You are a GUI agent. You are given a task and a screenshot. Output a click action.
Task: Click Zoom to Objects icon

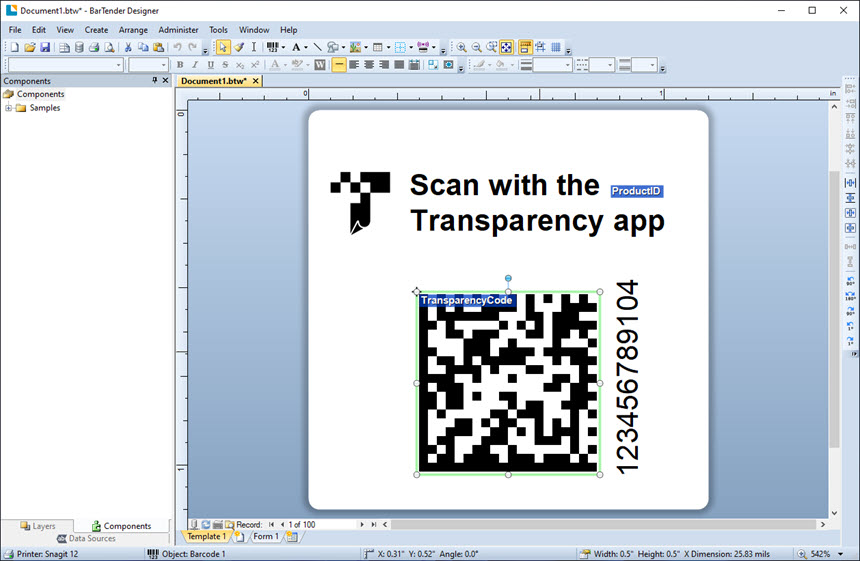point(491,48)
